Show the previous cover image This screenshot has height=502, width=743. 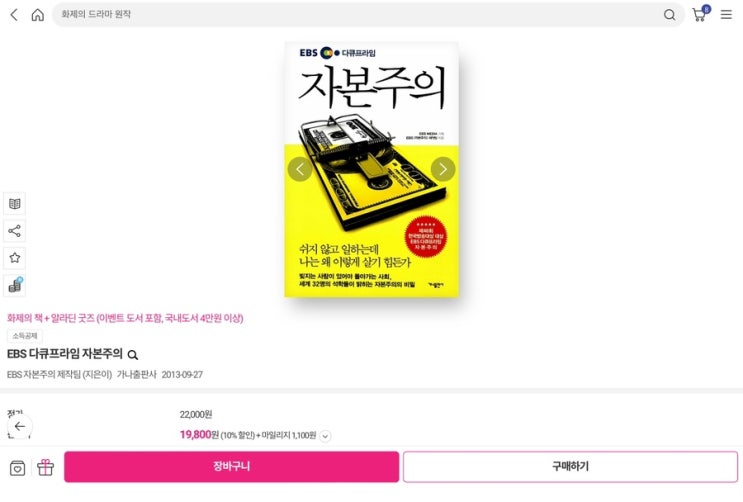300,169
